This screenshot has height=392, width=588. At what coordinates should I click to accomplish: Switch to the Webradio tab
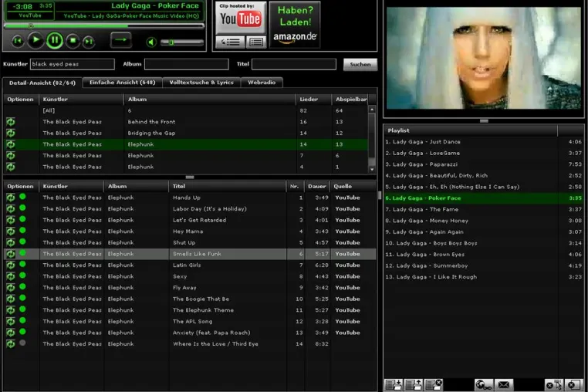click(262, 82)
